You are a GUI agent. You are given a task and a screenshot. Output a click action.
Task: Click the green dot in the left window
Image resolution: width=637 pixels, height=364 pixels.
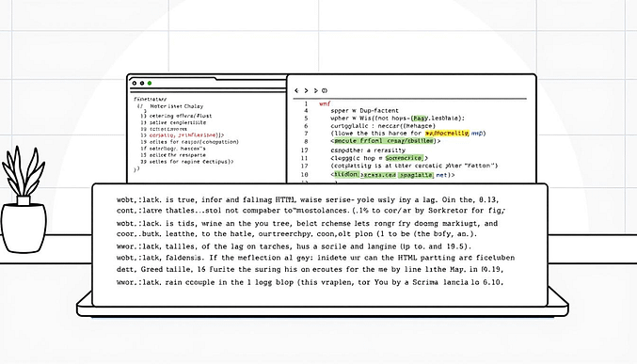click(150, 83)
